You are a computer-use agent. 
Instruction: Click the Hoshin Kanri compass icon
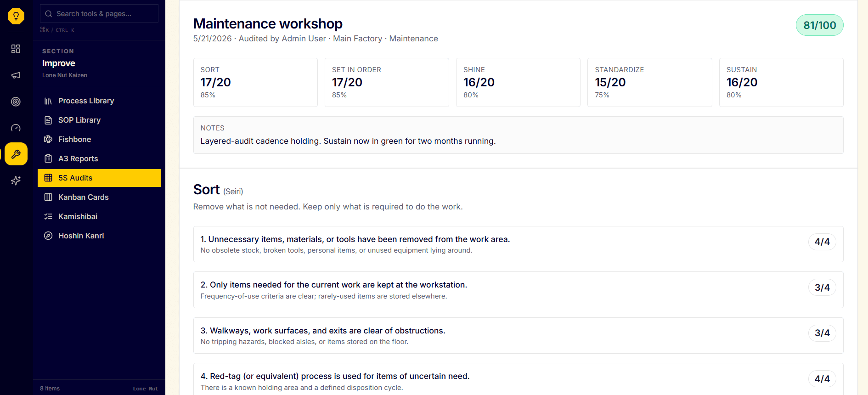[x=48, y=236]
